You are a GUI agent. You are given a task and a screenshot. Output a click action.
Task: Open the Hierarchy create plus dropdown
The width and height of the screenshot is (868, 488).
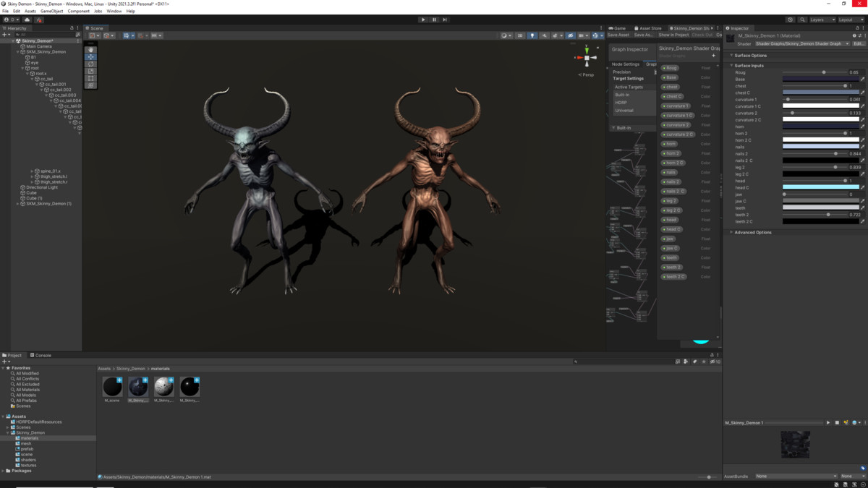coord(6,35)
